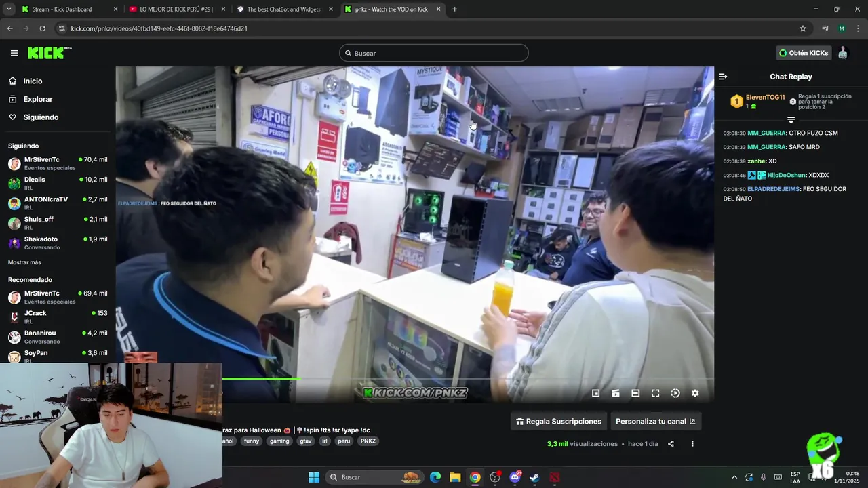Reload the current page
This screenshot has height=488, width=868.
click(x=42, y=28)
